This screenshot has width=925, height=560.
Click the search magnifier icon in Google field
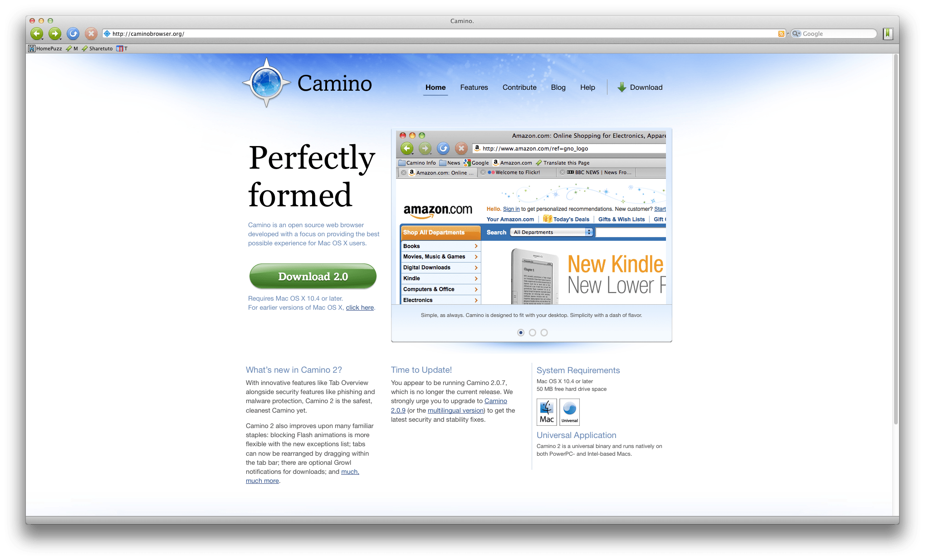coord(796,34)
